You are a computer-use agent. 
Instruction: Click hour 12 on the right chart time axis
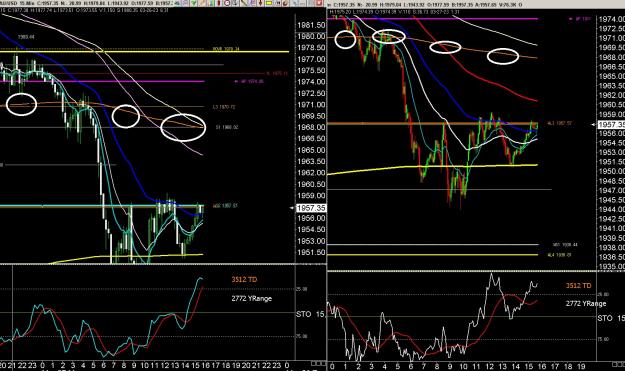pyautogui.click(x=489, y=366)
